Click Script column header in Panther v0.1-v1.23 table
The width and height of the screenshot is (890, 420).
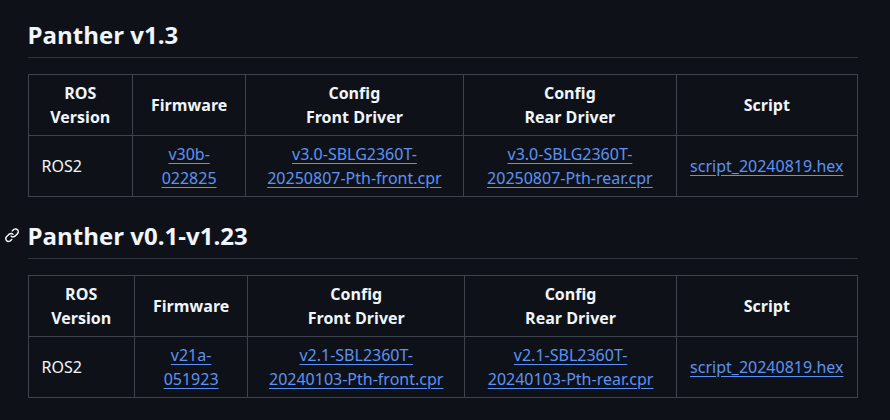766,306
